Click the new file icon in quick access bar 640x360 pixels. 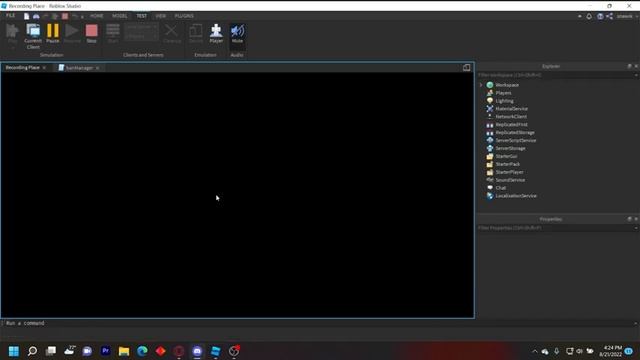[x=27, y=16]
